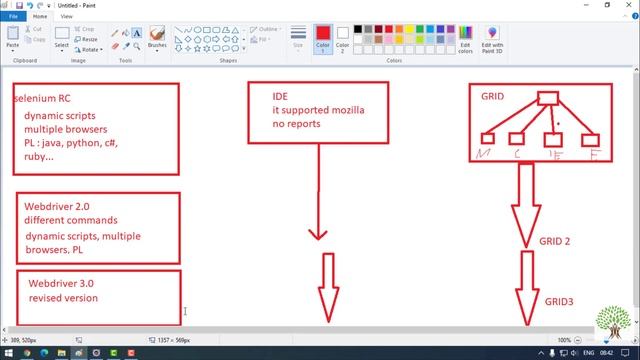Switch to the Home ribbon tab
The image size is (640, 360).
[40, 16]
